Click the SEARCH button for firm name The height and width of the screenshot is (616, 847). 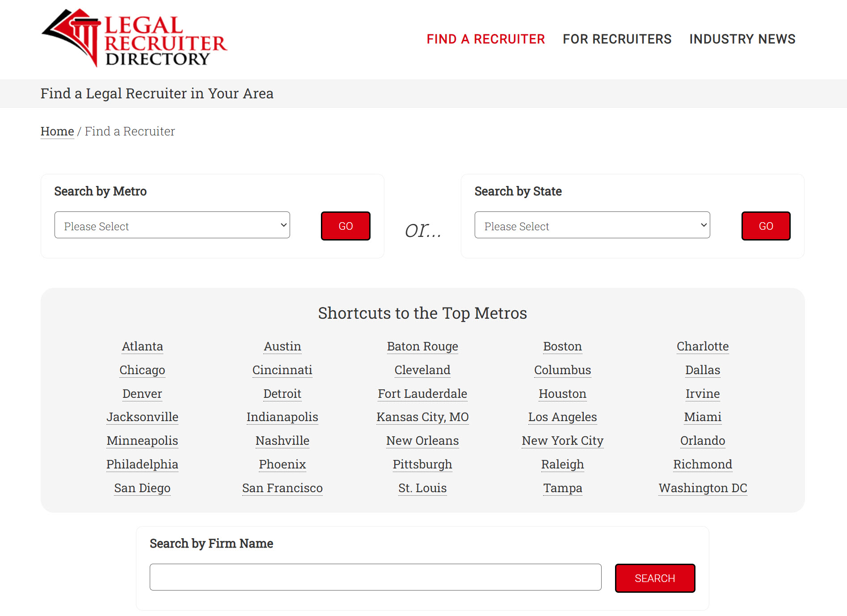654,578
